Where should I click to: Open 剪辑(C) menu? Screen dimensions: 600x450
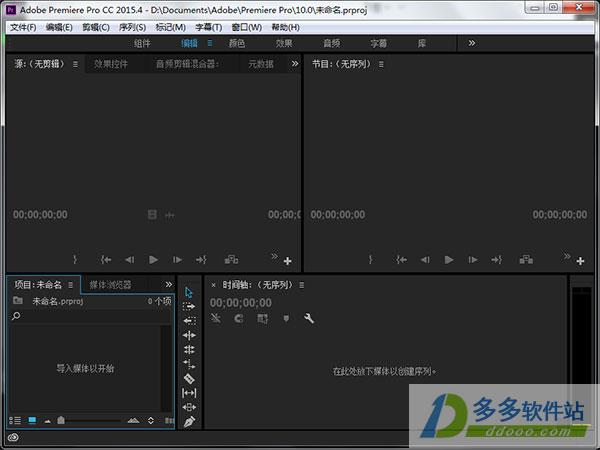96,28
